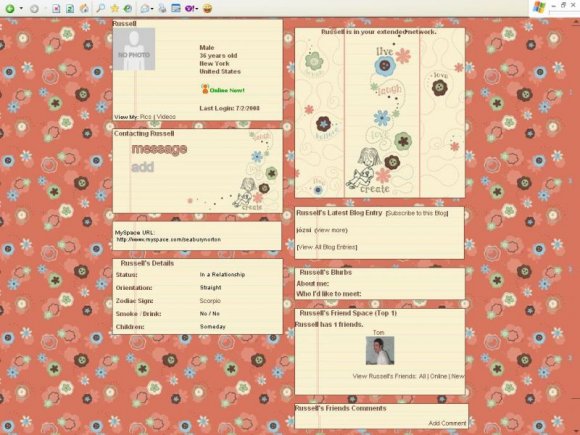Click the Add Comment link
Image resolution: width=580 pixels, height=435 pixels.
pos(447,423)
